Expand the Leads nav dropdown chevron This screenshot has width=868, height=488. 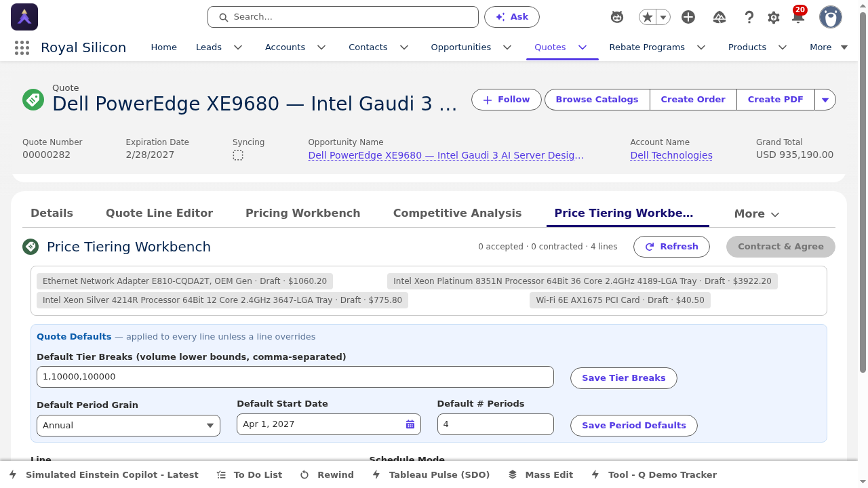tap(238, 47)
